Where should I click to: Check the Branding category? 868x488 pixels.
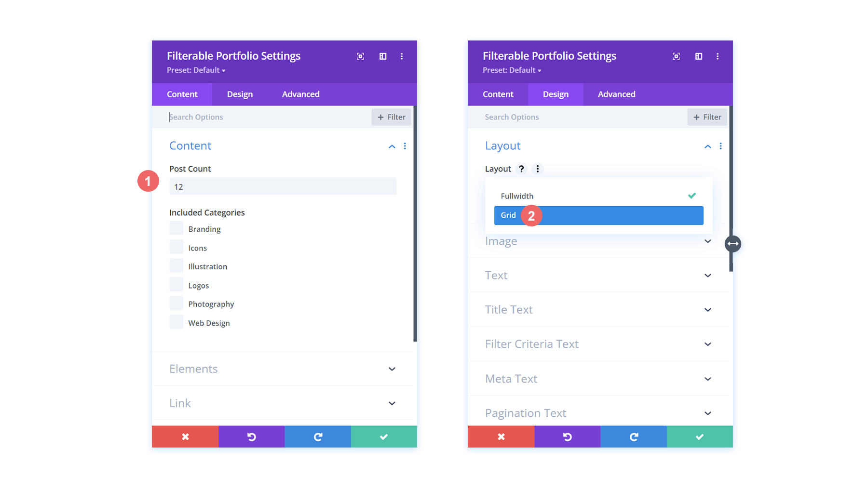point(176,228)
